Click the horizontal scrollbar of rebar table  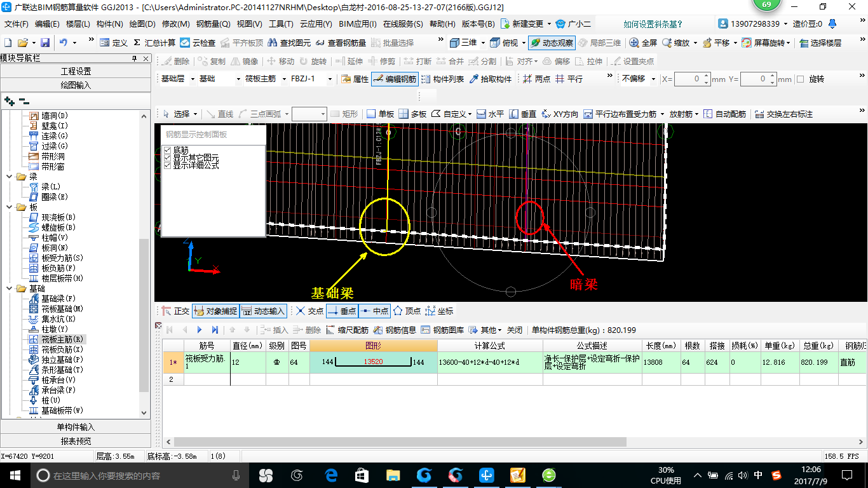(400, 442)
